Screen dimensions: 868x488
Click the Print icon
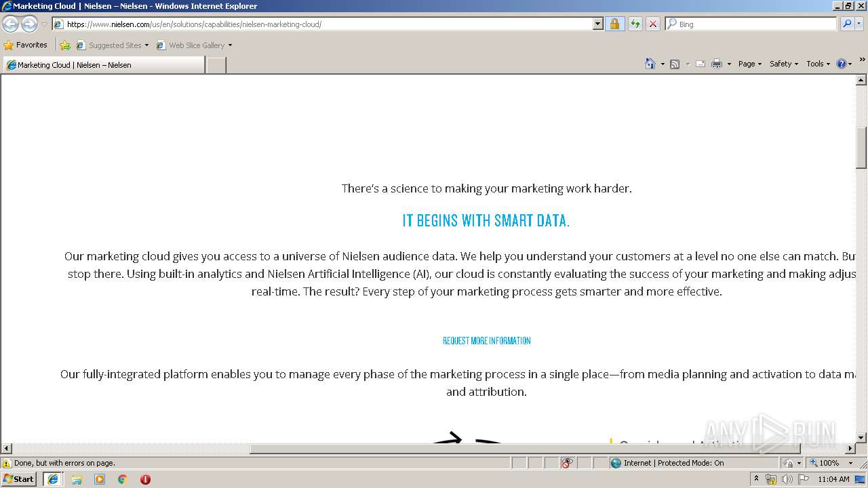717,64
